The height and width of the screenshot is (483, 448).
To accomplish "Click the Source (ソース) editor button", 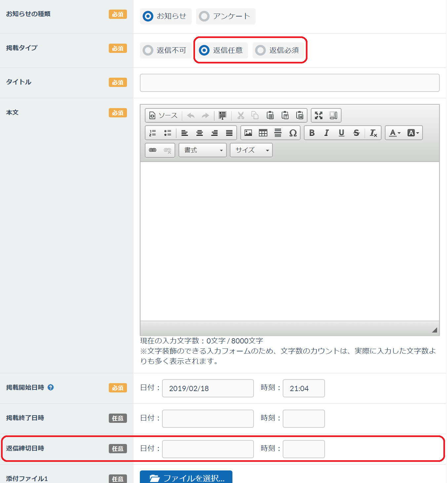I will coord(164,115).
